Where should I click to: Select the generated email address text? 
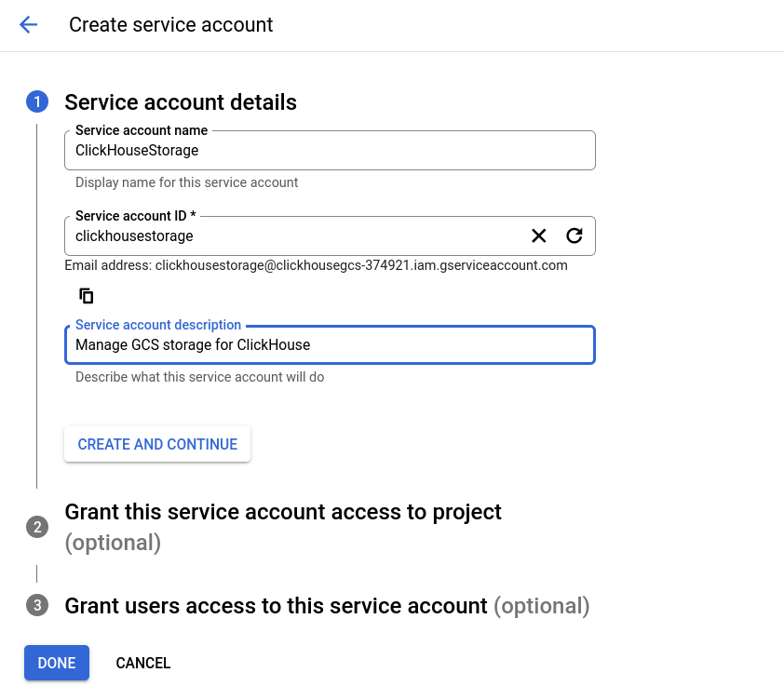pyautogui.click(x=362, y=265)
